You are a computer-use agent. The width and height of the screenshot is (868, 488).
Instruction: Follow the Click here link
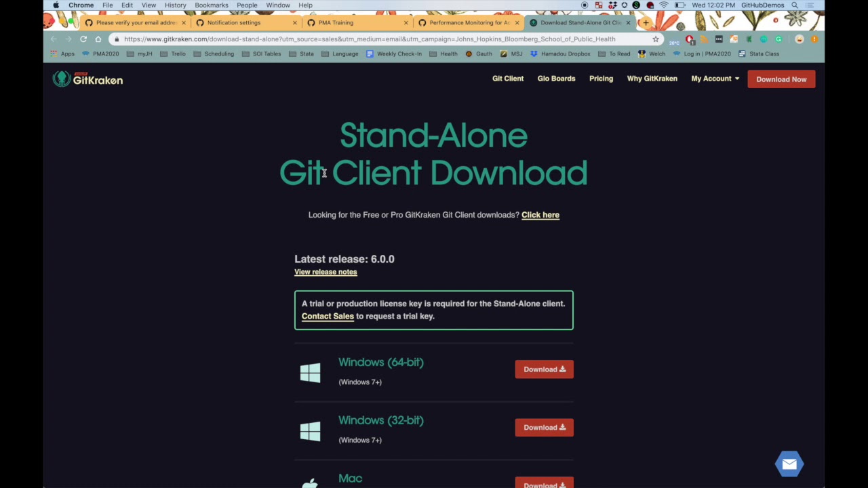click(x=540, y=215)
